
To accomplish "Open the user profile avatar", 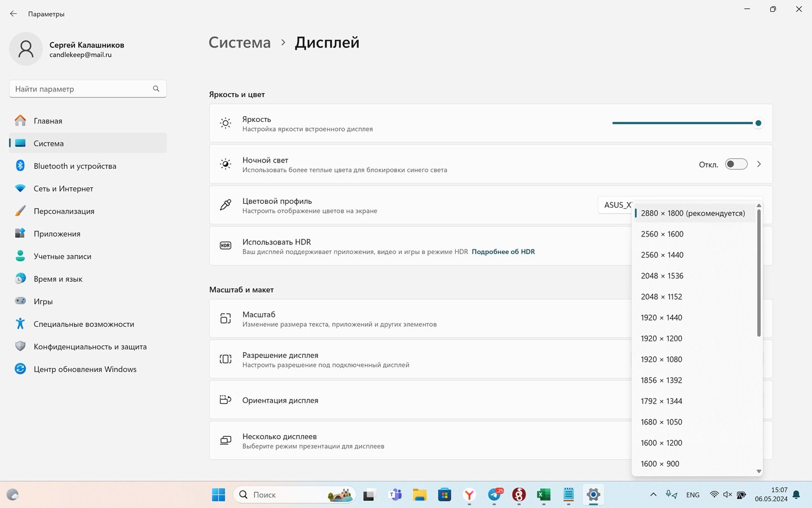I will click(x=26, y=49).
